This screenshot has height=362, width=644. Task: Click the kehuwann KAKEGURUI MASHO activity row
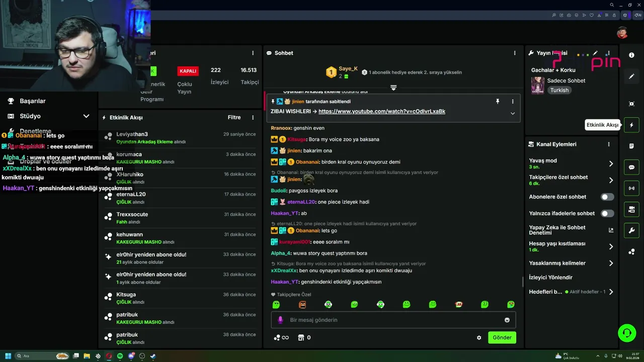coord(180,238)
